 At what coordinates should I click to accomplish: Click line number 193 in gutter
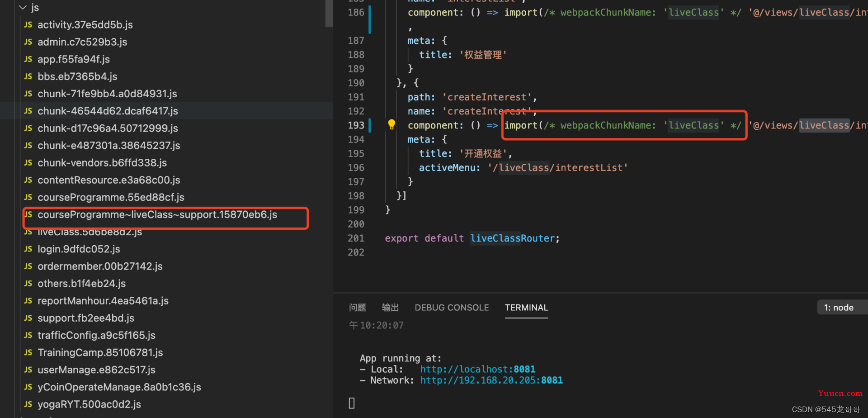coord(356,125)
